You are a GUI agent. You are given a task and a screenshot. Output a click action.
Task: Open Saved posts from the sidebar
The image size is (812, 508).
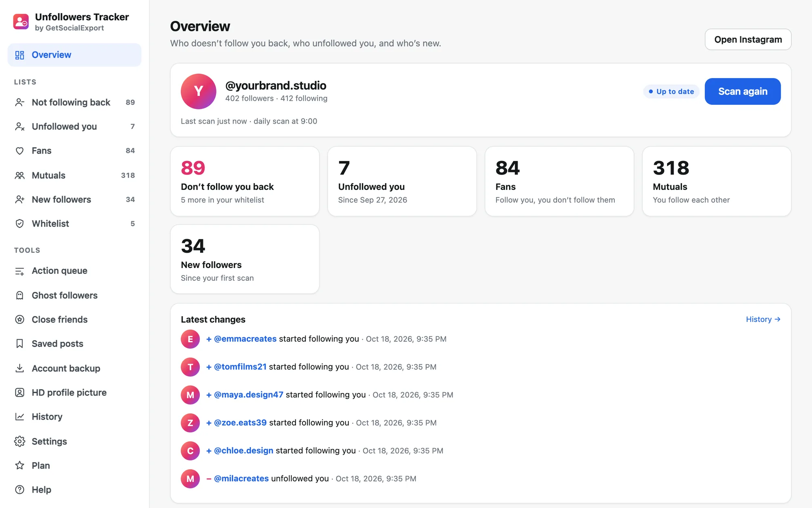[x=75, y=344]
